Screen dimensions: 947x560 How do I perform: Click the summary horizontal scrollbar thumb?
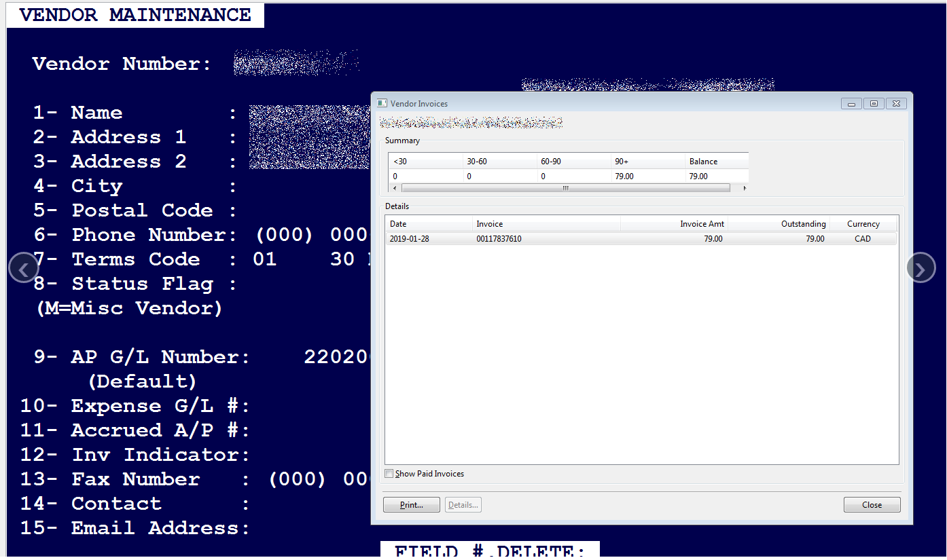565,188
